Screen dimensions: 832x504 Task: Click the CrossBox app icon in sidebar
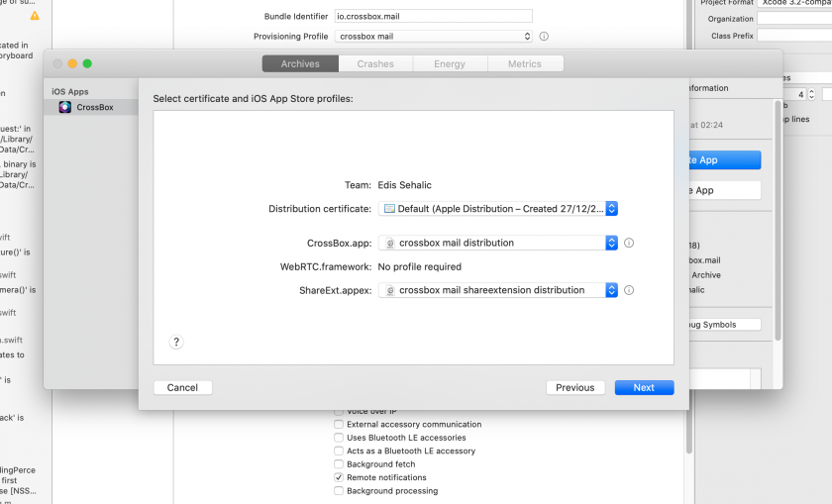pyautogui.click(x=64, y=107)
